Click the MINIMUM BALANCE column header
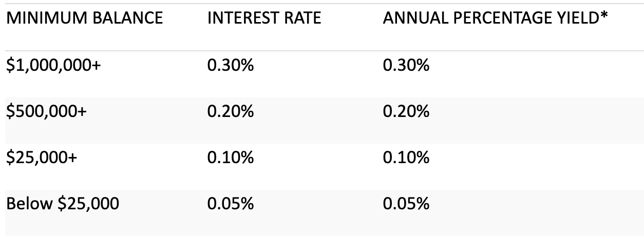 [84, 19]
